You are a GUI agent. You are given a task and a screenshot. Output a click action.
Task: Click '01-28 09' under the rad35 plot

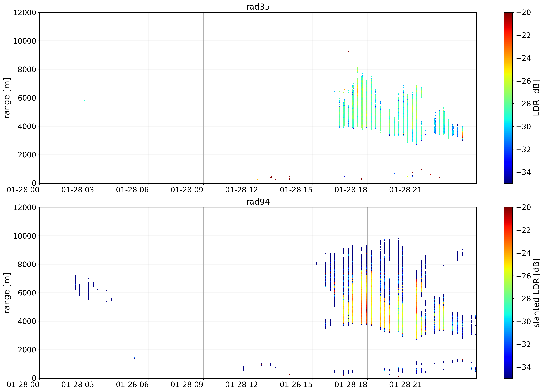point(187,190)
